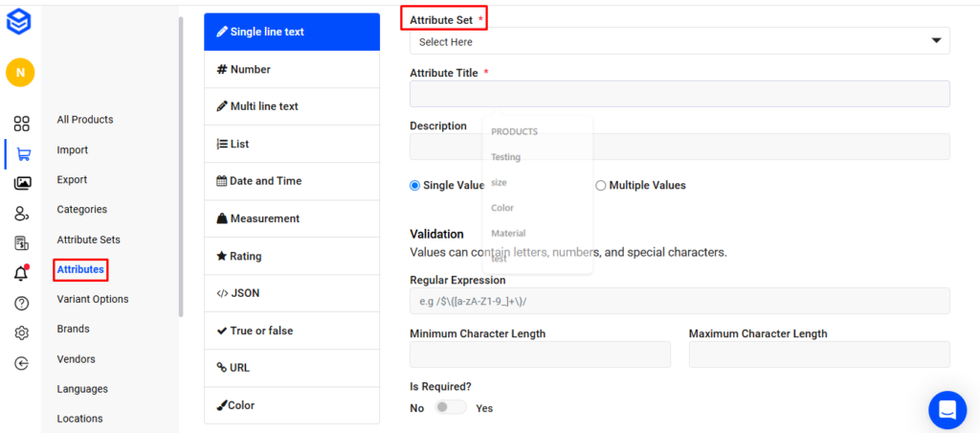The width and height of the screenshot is (980, 433).
Task: Click the help question mark icon
Action: [x=21, y=304]
